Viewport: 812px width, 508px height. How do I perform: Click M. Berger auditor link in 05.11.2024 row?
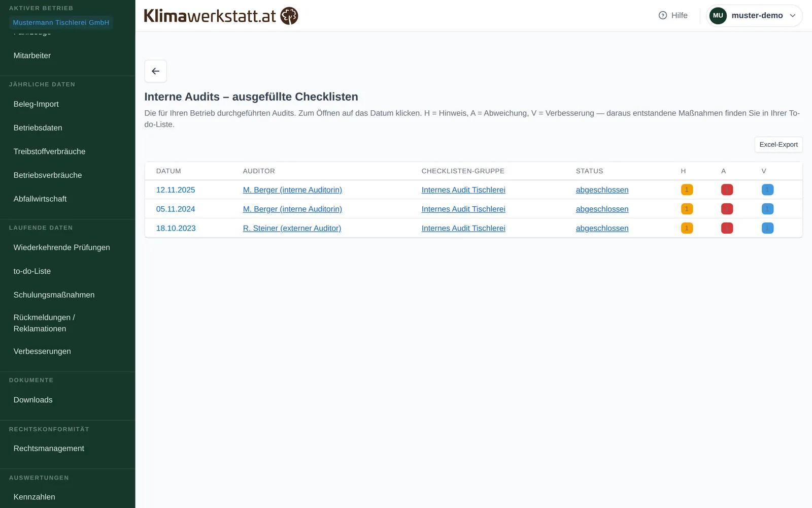[x=292, y=209]
